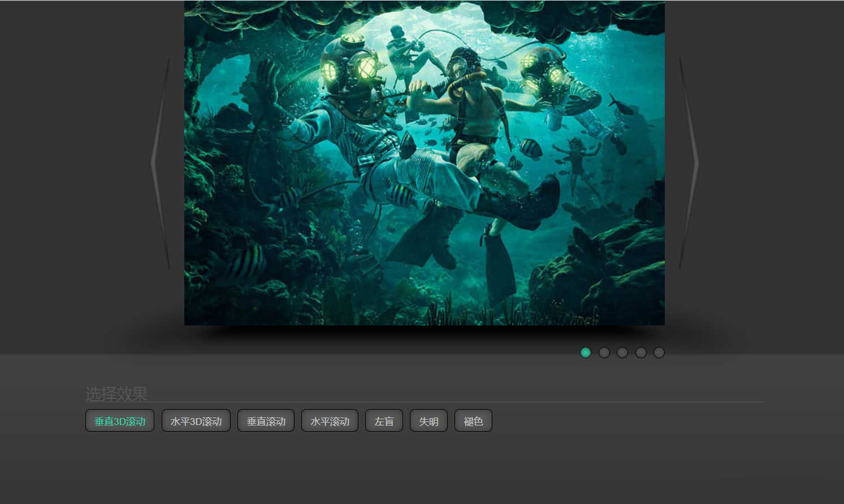Screen dimensions: 844x504
Task: Jump to the second slide dot
Action: (x=604, y=353)
